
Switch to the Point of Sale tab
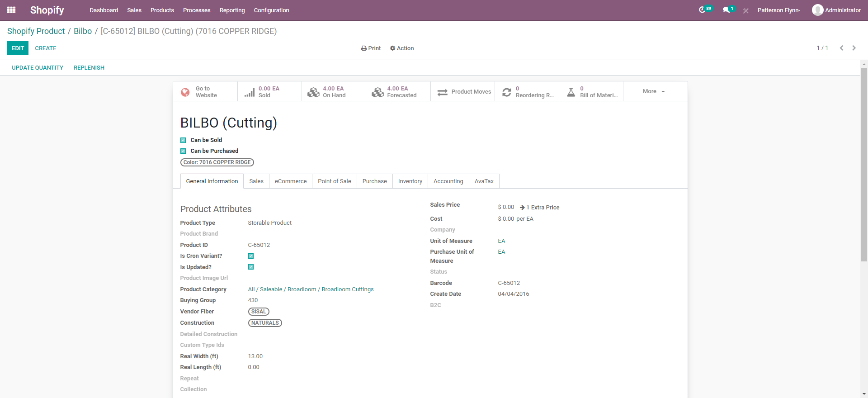335,181
